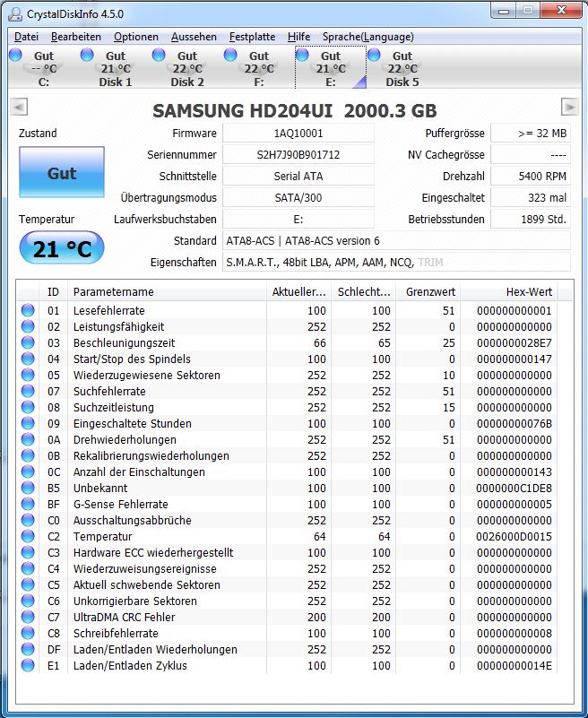Click status orb for Suchzeitleistung row
Screen dimensions: 588x718
point(28,407)
